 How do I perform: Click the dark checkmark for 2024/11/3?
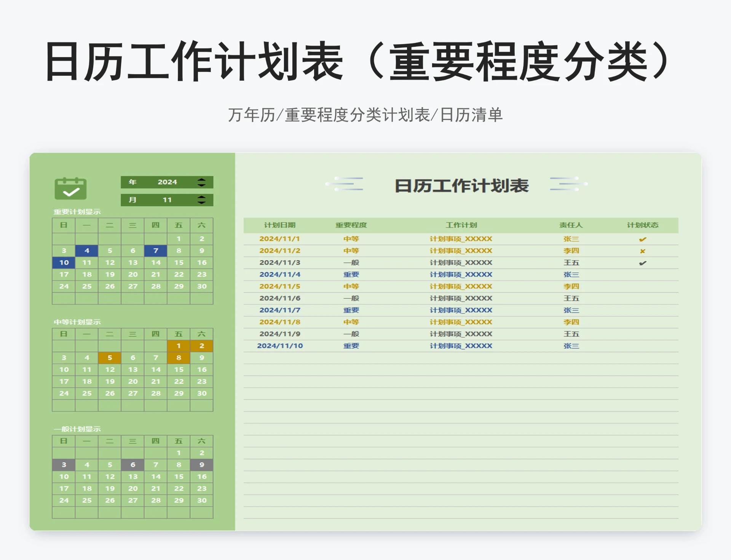(x=643, y=262)
